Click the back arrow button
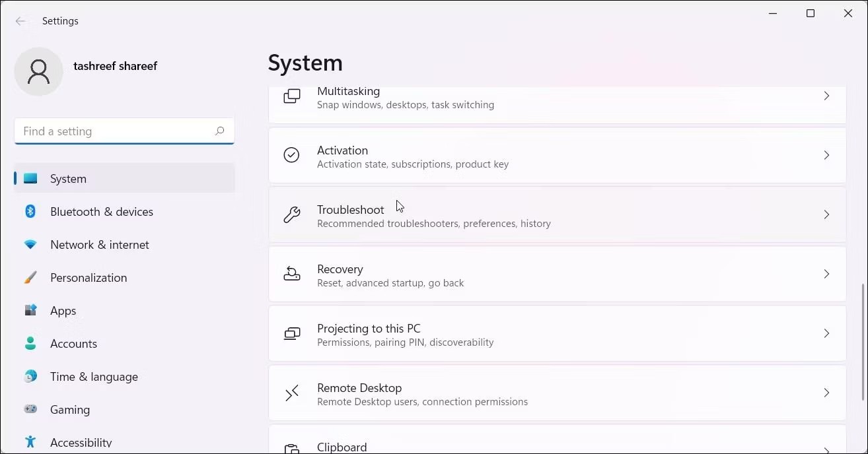 [x=20, y=20]
